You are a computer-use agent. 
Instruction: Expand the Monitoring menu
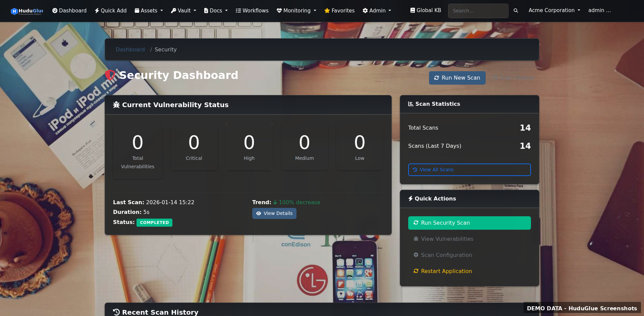click(296, 10)
